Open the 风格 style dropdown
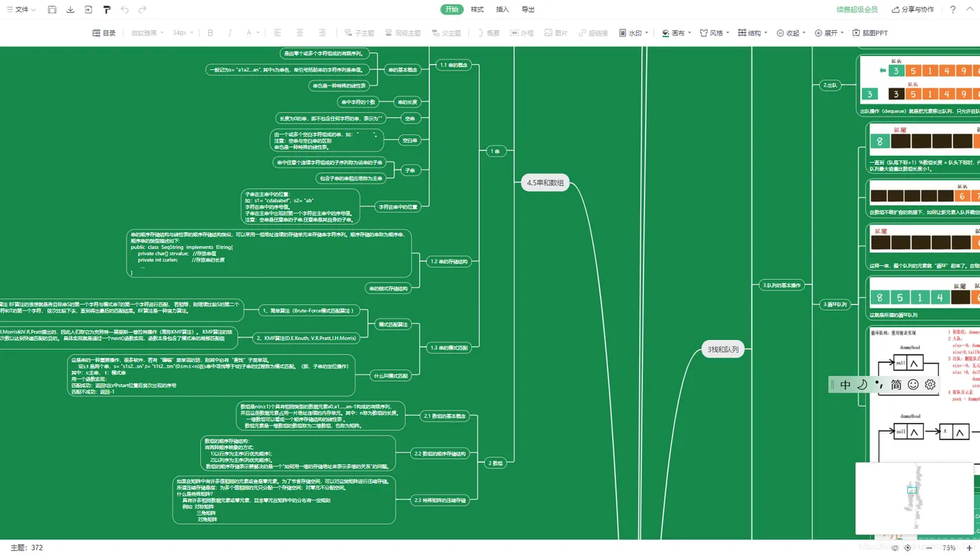The width and height of the screenshot is (980, 556). (714, 33)
